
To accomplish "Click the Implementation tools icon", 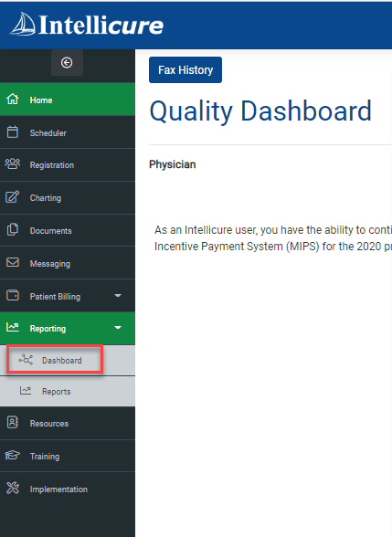I will click(13, 489).
